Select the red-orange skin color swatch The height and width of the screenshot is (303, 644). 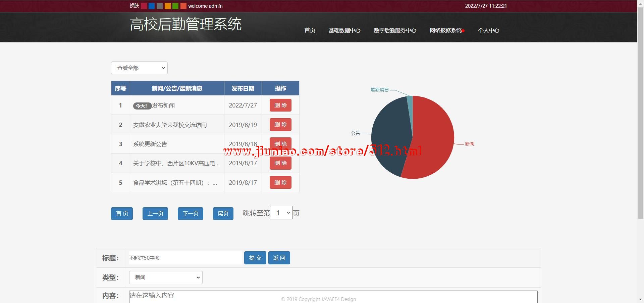[183, 6]
